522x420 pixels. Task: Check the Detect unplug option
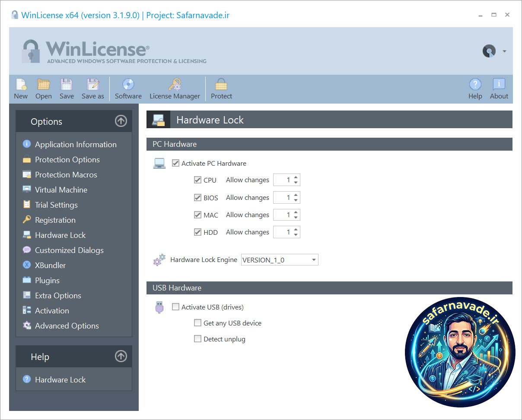(197, 339)
